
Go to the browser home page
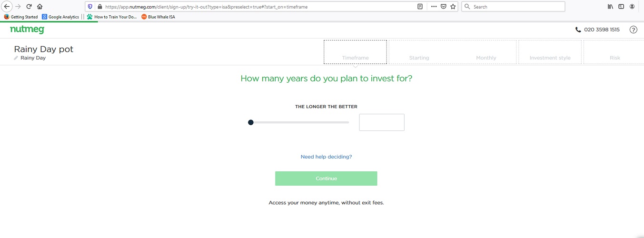click(x=40, y=7)
